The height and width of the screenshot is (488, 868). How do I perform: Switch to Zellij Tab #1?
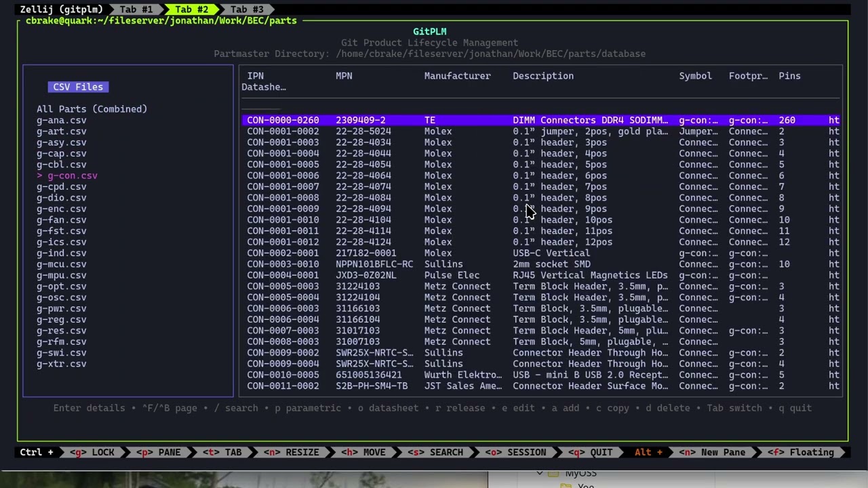click(136, 9)
